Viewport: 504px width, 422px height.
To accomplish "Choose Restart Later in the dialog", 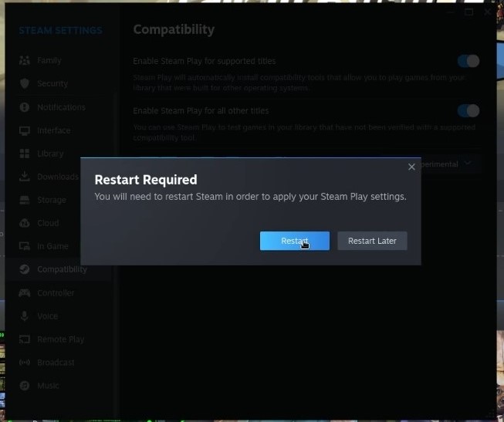I will pos(372,241).
